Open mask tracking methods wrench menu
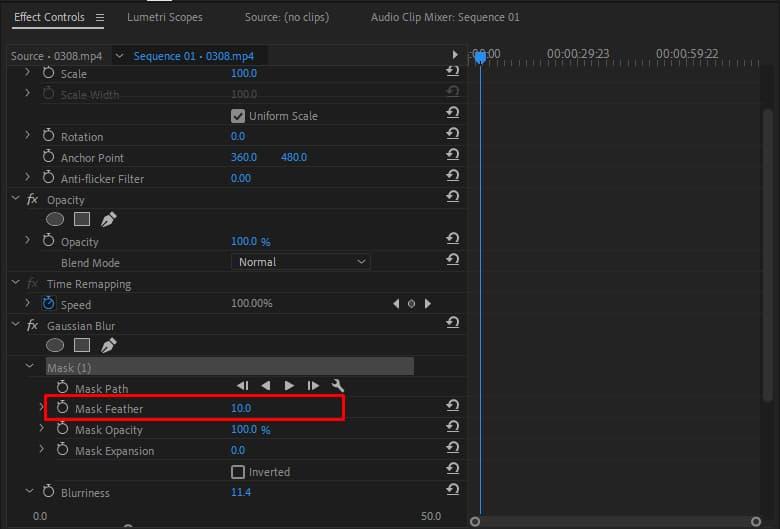This screenshot has height=529, width=780. 338,385
